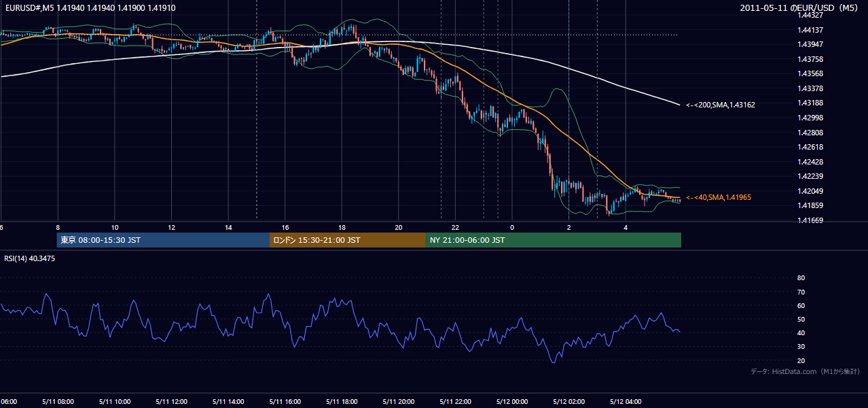Click RSI level 30 label
The width and height of the screenshot is (868, 408).
click(801, 347)
